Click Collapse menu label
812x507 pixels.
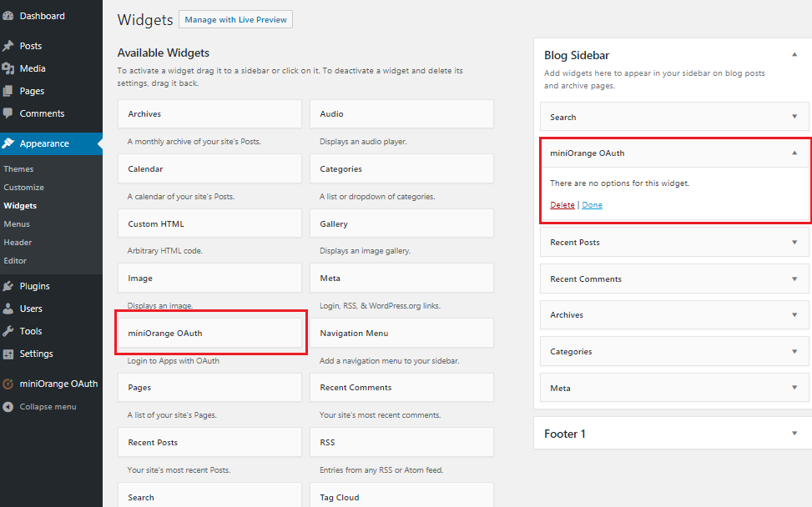coord(48,407)
